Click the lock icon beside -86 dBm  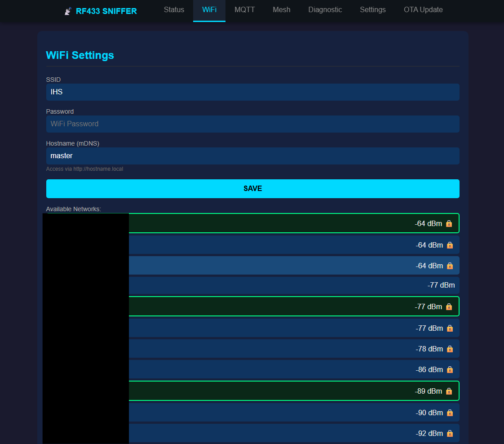pyautogui.click(x=450, y=370)
